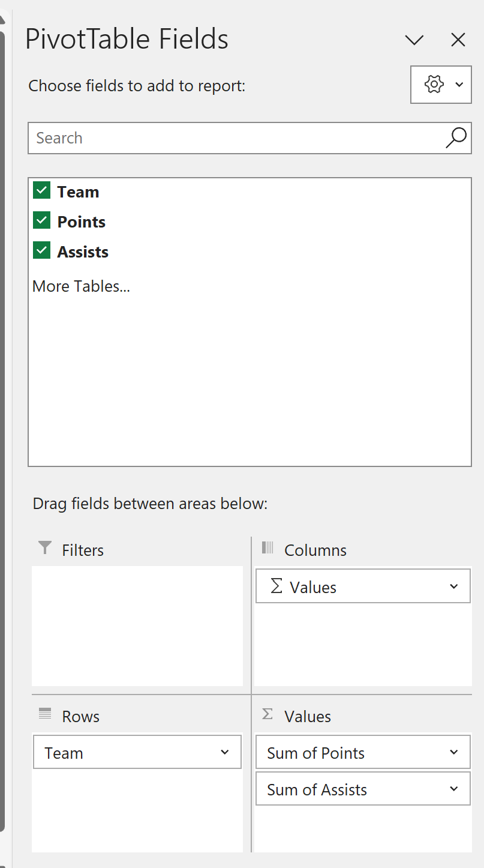This screenshot has width=484, height=868.
Task: Uncheck the Team field
Action: tap(41, 190)
